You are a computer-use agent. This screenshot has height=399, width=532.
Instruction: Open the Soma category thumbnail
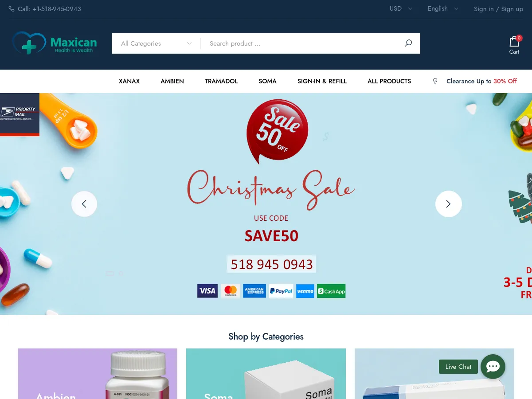coord(266,374)
